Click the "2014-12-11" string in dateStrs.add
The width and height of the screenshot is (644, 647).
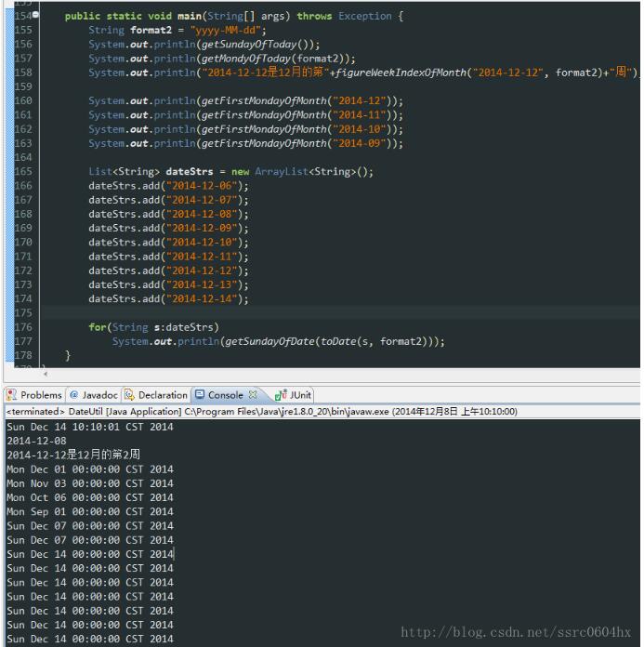pos(202,257)
